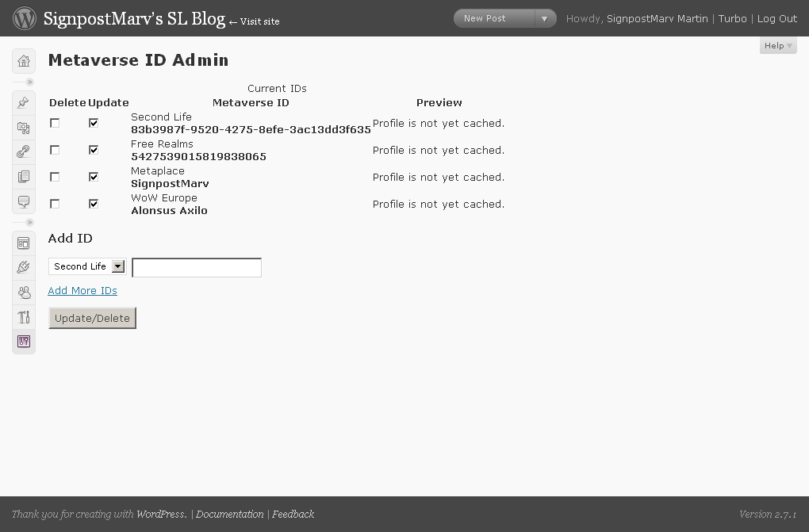The height and width of the screenshot is (532, 809).
Task: Uncheck the Update box for Metaplace
Action: click(x=94, y=177)
